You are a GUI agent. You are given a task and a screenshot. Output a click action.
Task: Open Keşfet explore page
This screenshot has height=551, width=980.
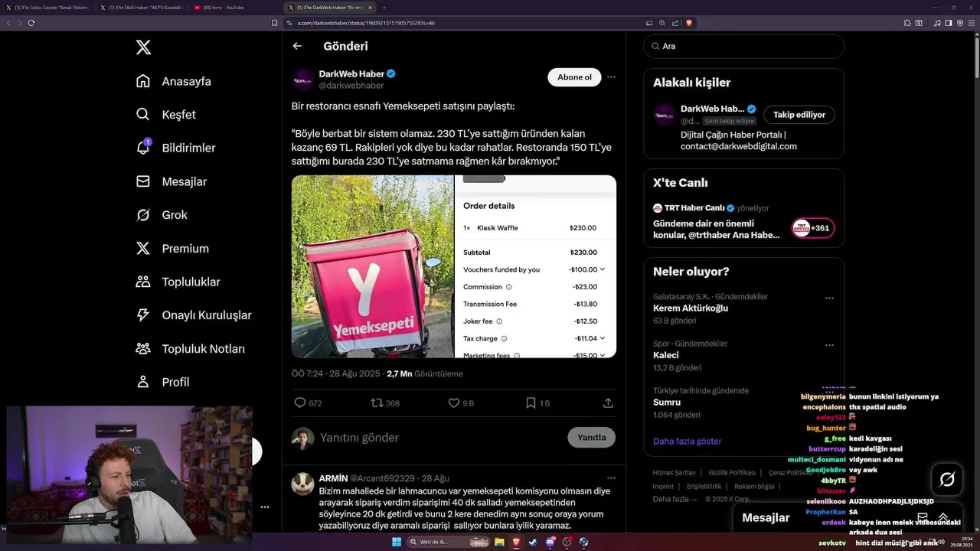pyautogui.click(x=166, y=115)
